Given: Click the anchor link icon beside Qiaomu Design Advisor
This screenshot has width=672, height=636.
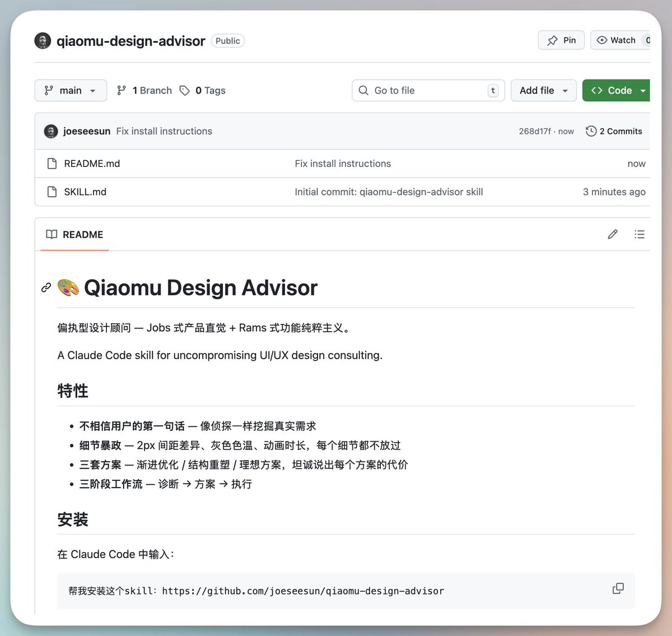Looking at the screenshot, I should 46,287.
